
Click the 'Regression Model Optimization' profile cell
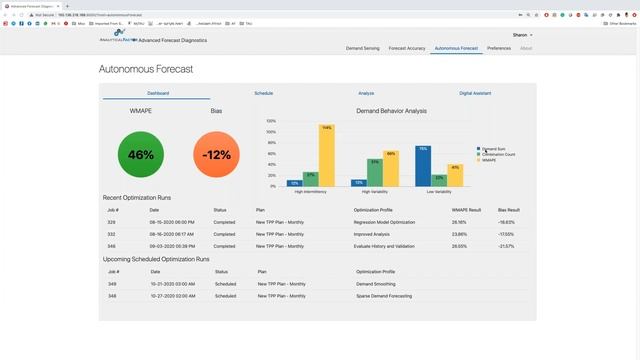pos(384,222)
